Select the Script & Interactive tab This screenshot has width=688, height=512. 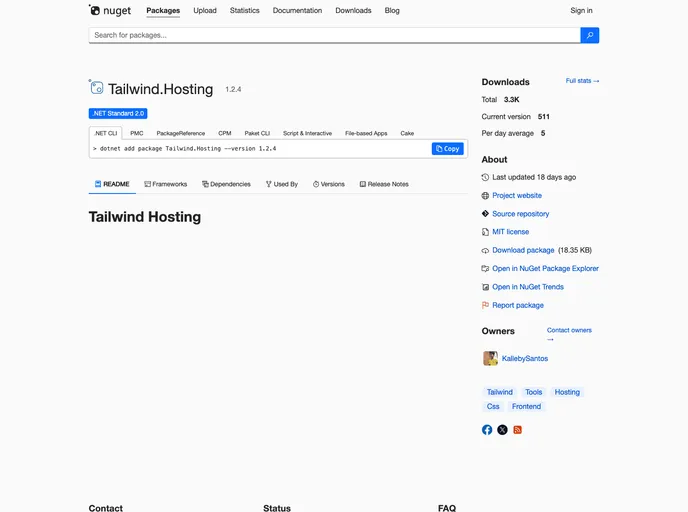(x=307, y=133)
